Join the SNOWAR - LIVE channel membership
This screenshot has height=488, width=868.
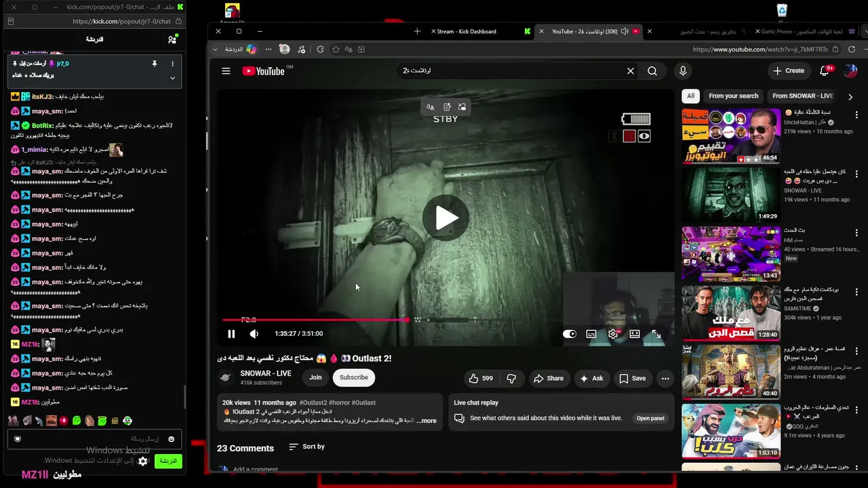pos(315,378)
